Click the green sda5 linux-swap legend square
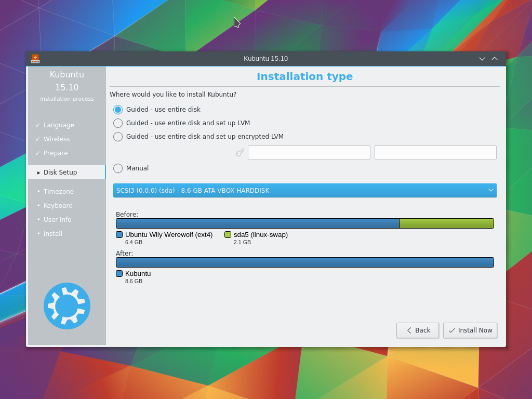The height and width of the screenshot is (399, 532). (228, 235)
